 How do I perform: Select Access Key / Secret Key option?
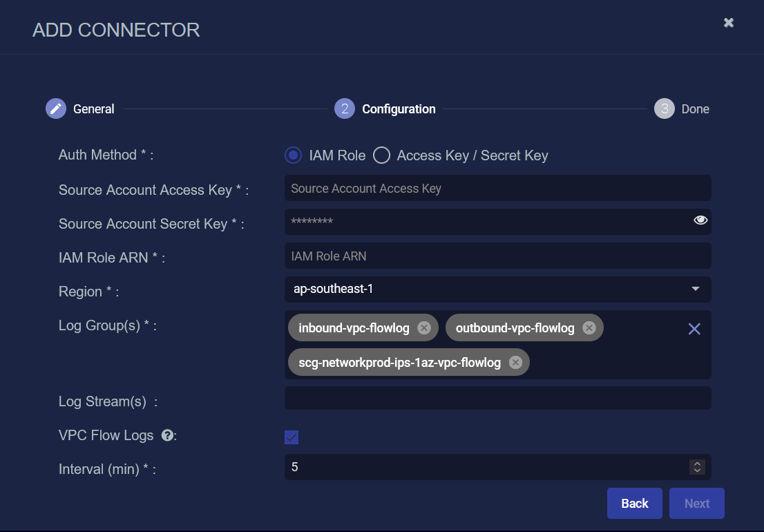[381, 155]
